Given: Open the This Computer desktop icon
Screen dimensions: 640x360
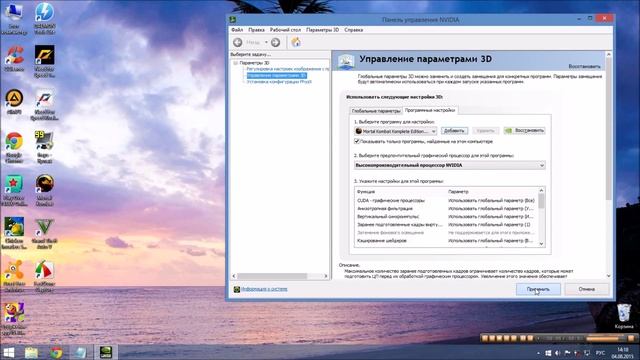Looking at the screenshot, I should [14, 18].
